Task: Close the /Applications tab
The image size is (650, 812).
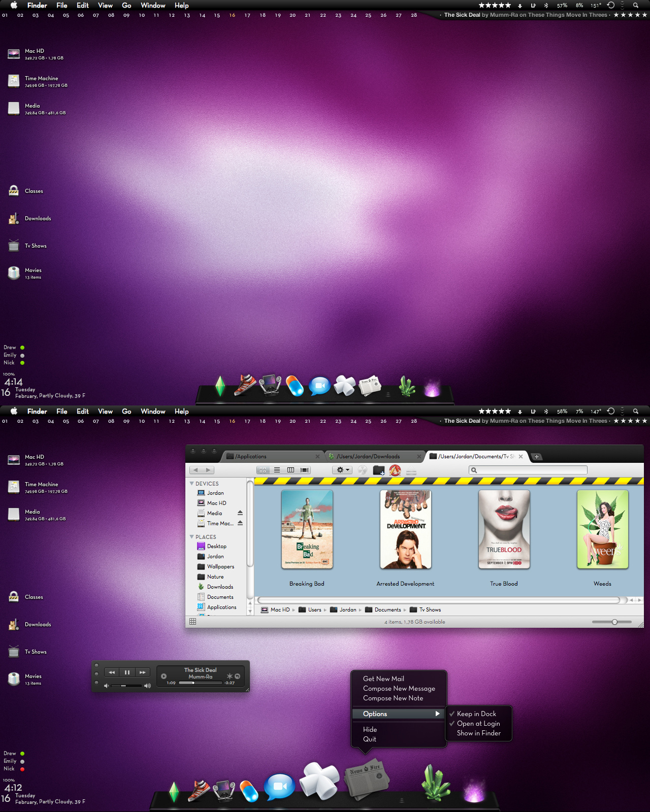Action: 317,456
